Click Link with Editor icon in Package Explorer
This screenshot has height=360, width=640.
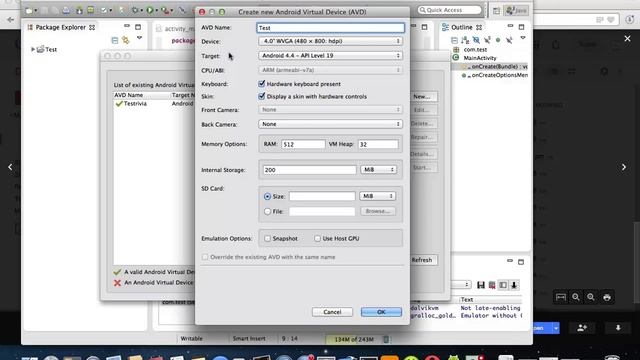click(x=126, y=40)
